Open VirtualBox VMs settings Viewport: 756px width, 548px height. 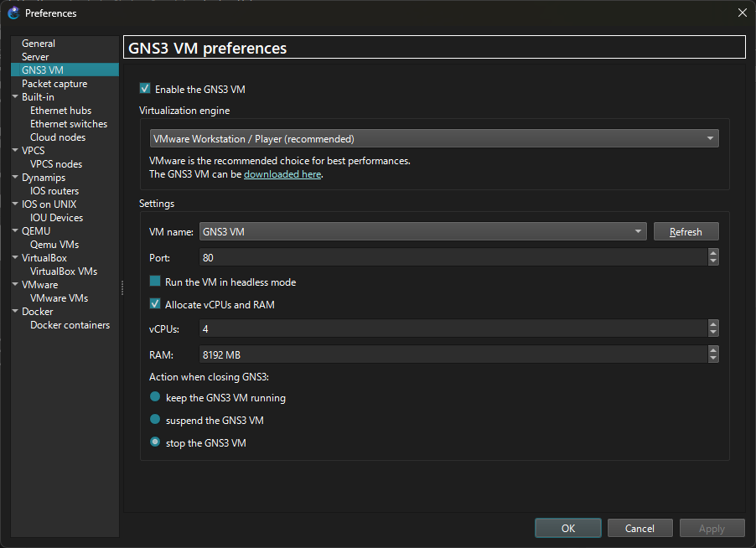(64, 271)
